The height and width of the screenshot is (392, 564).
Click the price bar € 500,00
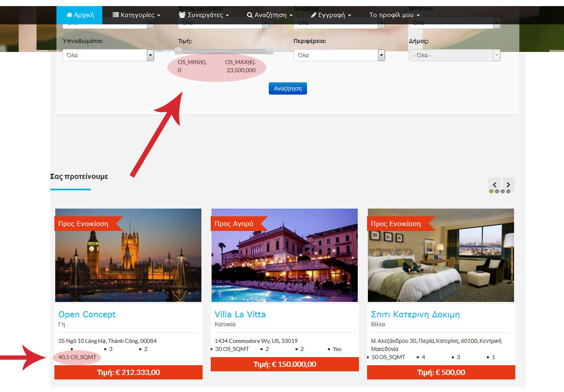441,372
